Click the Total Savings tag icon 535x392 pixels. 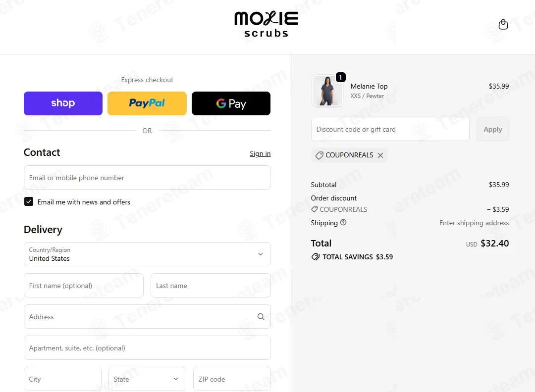315,257
